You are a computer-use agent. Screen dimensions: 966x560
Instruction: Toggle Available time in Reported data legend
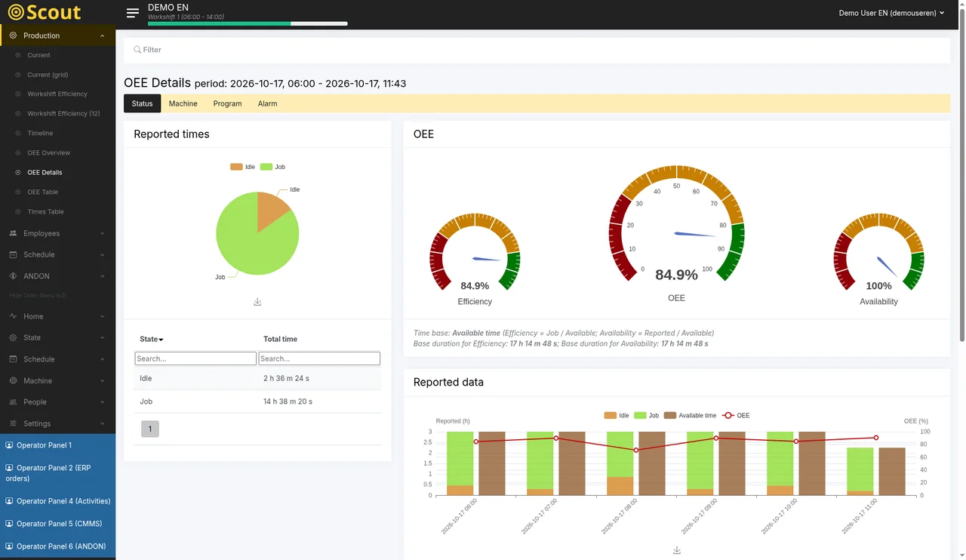click(x=690, y=415)
